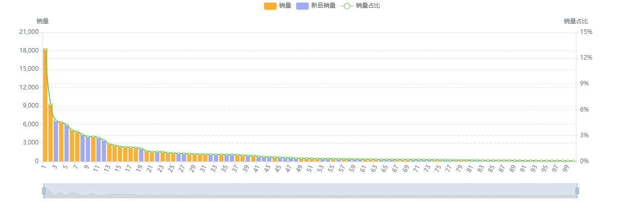
Task: Click the 销量占比 right axis title
Action: (x=575, y=21)
